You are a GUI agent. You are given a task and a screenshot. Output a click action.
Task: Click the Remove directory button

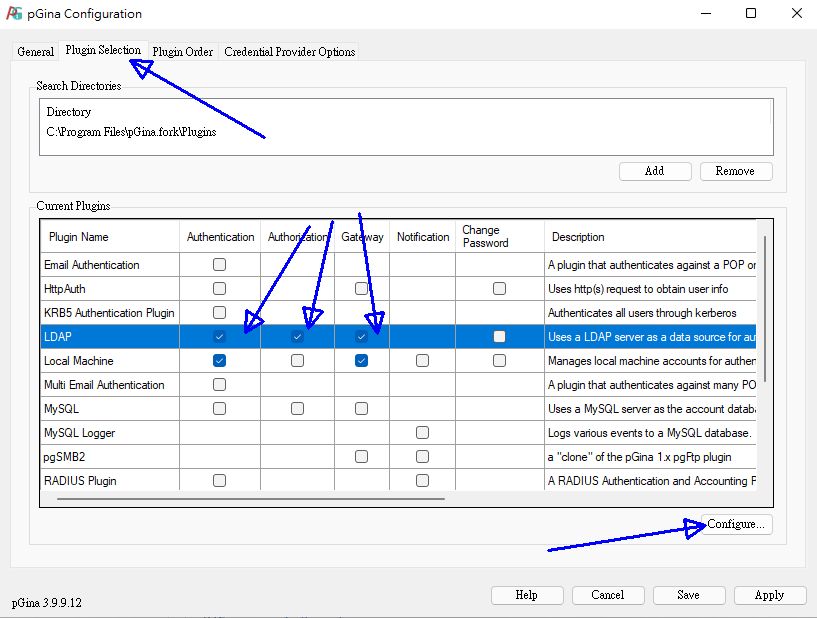tap(735, 171)
